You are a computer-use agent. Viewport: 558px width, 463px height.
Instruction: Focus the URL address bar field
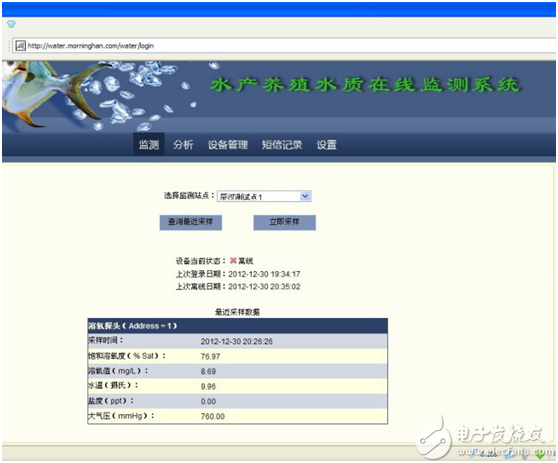(284, 46)
